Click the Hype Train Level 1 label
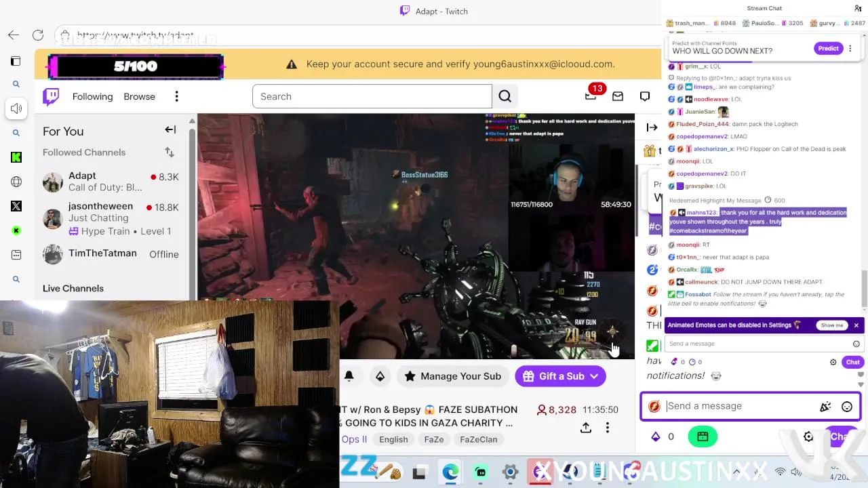This screenshot has height=488, width=868. point(120,231)
